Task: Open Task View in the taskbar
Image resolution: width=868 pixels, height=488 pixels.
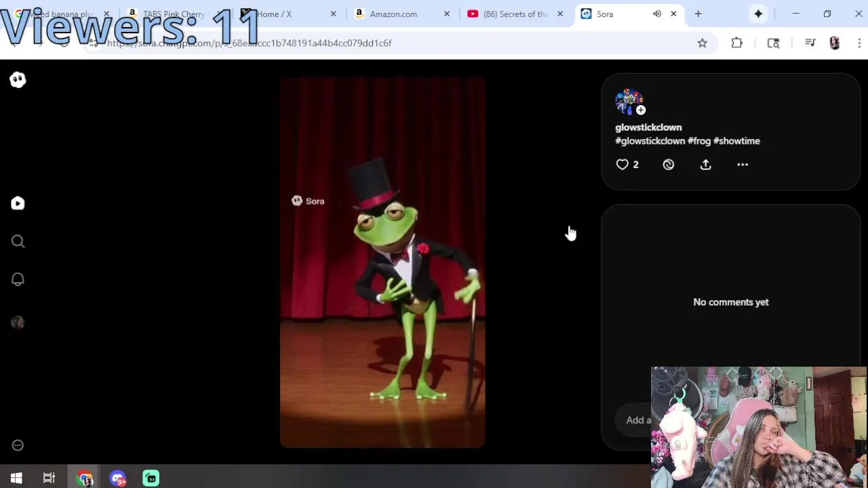Action: 49,479
